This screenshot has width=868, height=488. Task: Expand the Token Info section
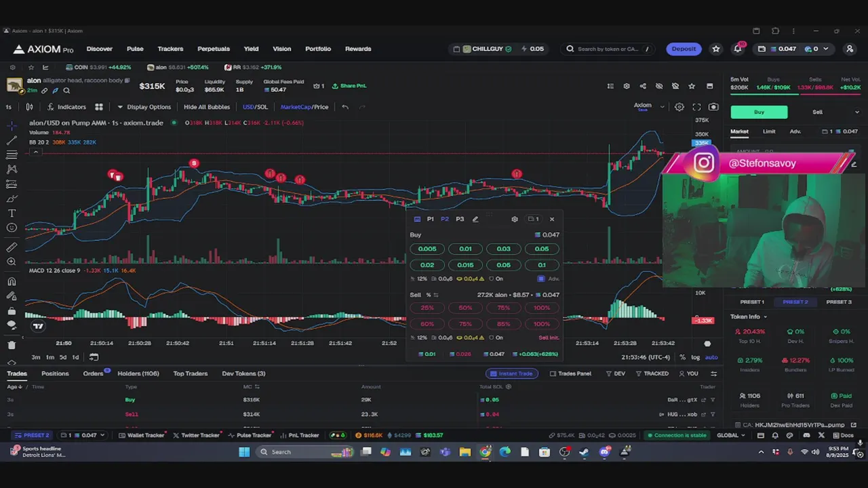749,317
